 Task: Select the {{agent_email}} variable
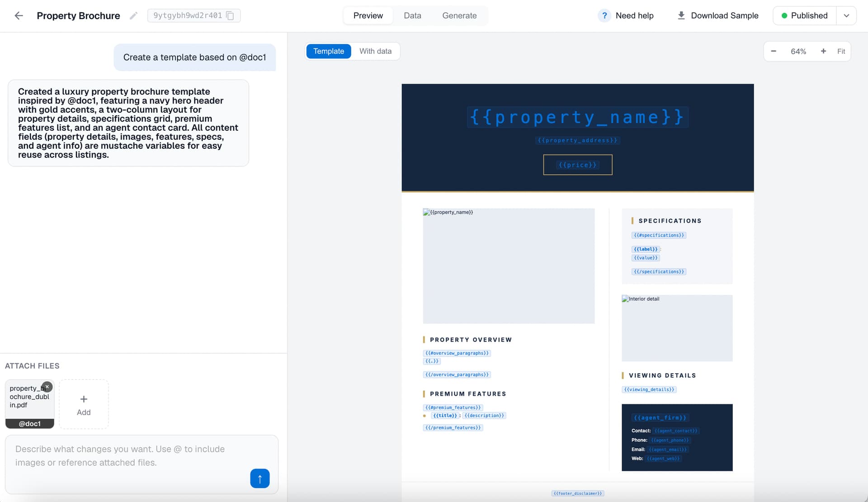click(x=668, y=450)
